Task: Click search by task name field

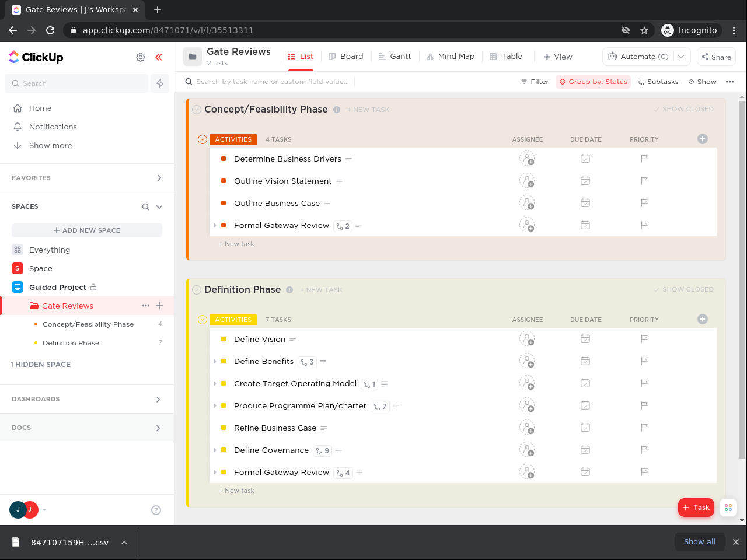Action: click(x=273, y=82)
